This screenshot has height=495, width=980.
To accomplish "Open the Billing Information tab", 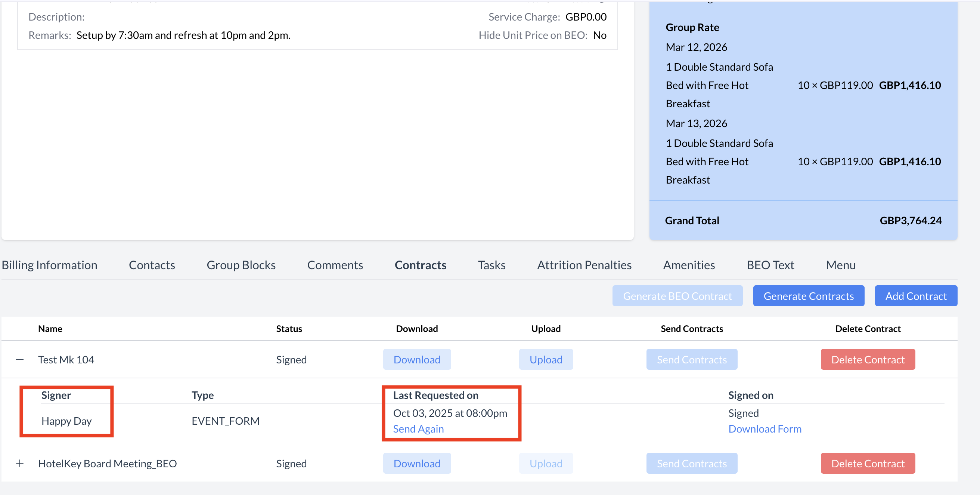I will coord(49,265).
